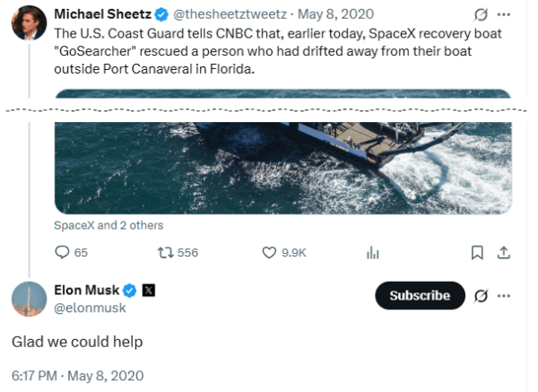Subscribe to Elon Musk
Screen dimensions: 538x392
[420, 295]
